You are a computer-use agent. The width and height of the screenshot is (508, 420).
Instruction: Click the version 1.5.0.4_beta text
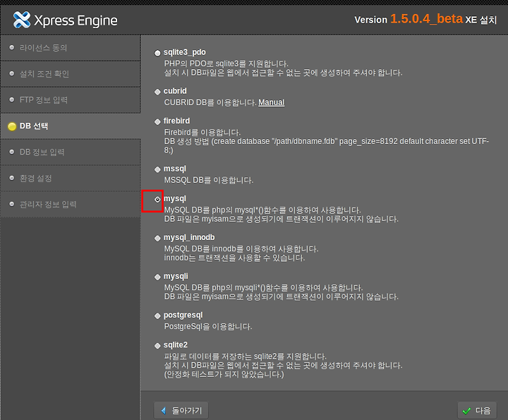426,19
